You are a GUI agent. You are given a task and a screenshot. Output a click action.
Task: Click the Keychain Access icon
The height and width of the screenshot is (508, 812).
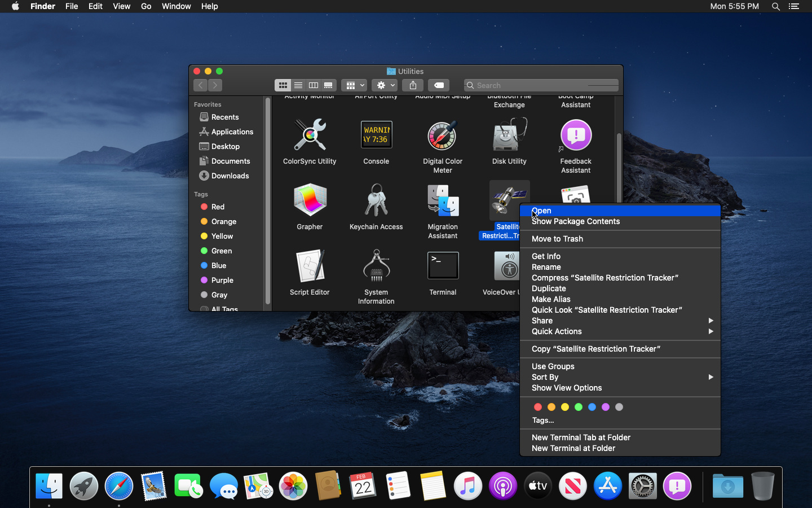[x=376, y=202]
